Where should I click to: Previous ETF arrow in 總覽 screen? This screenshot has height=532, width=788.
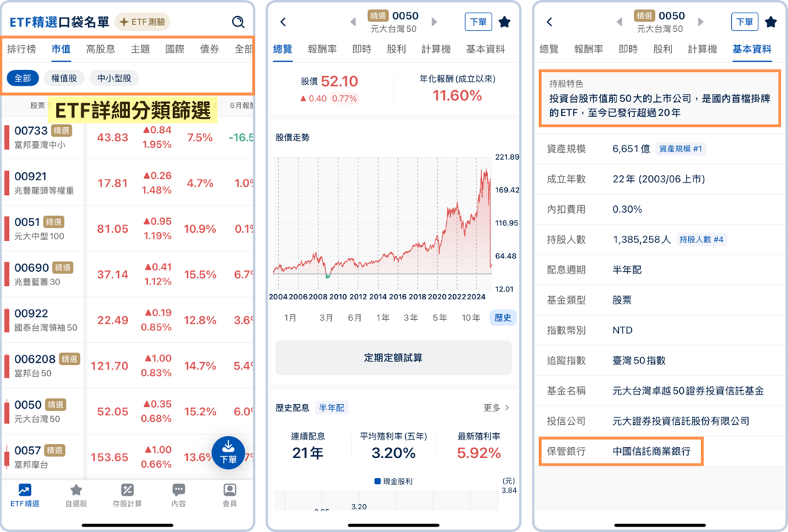[x=353, y=21]
